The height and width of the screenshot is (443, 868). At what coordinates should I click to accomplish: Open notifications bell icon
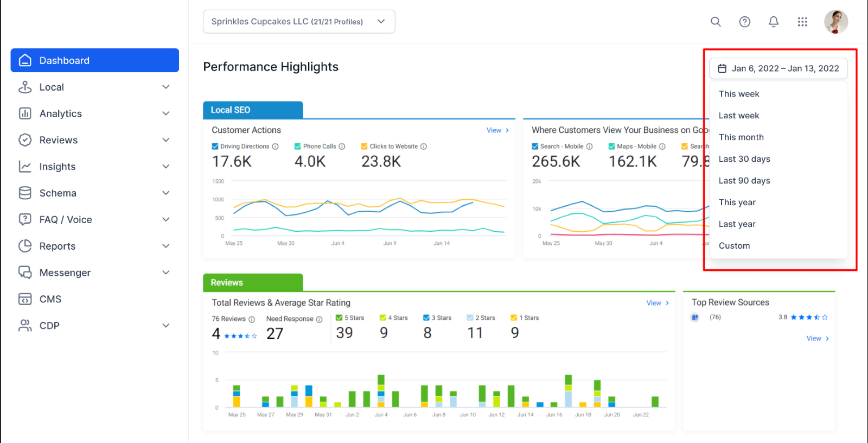pos(774,22)
